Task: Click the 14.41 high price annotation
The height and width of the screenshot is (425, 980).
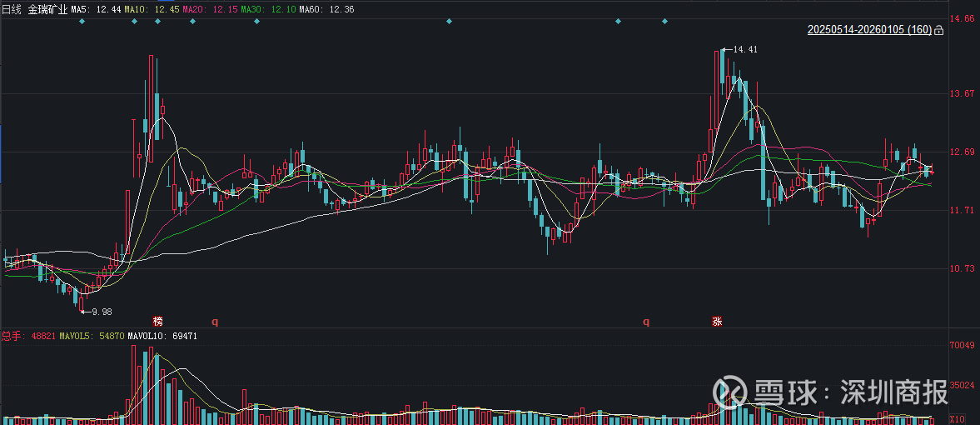Action: click(x=744, y=50)
